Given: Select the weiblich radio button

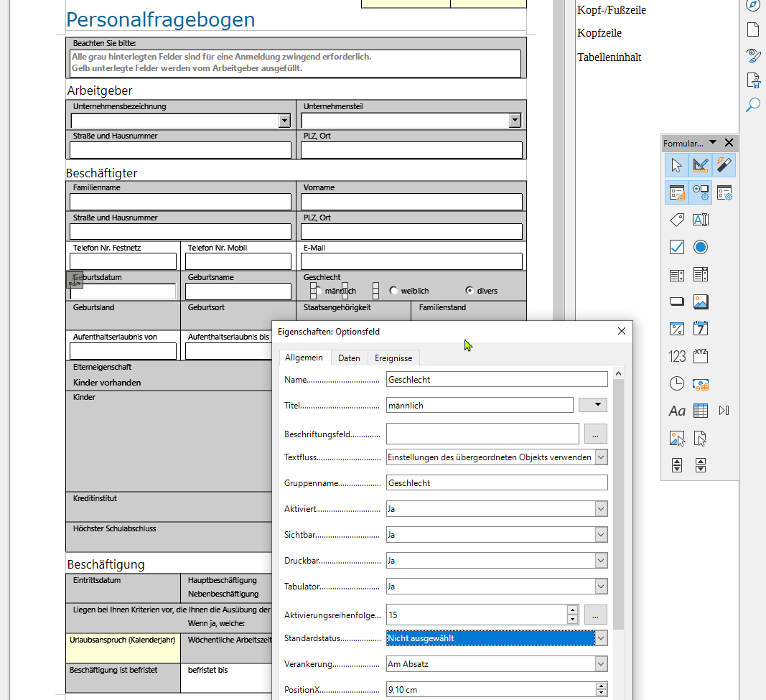Looking at the screenshot, I should [x=393, y=291].
